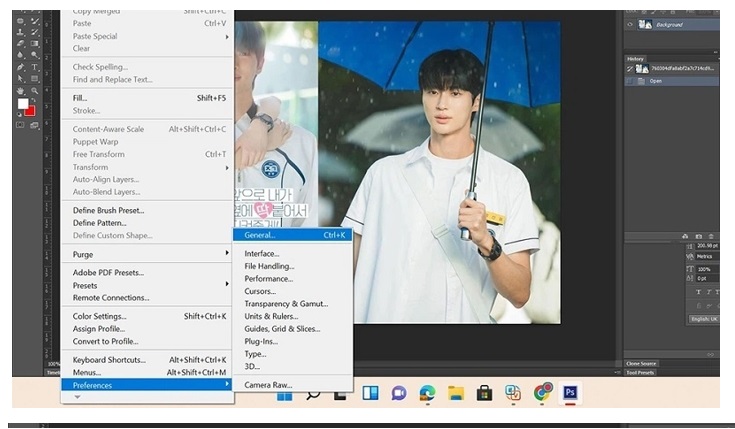This screenshot has height=429, width=735.
Task: Select the Path Selection arrow tool
Action: [20, 79]
